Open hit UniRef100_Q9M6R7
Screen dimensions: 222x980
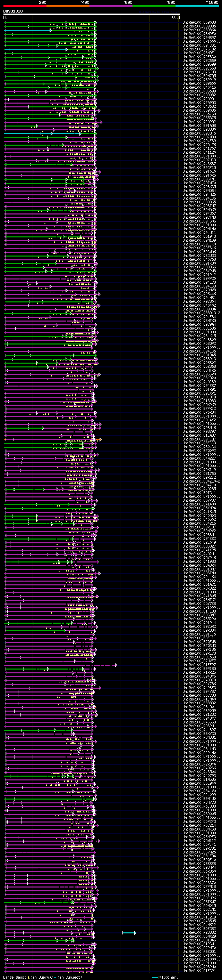pos(199,38)
